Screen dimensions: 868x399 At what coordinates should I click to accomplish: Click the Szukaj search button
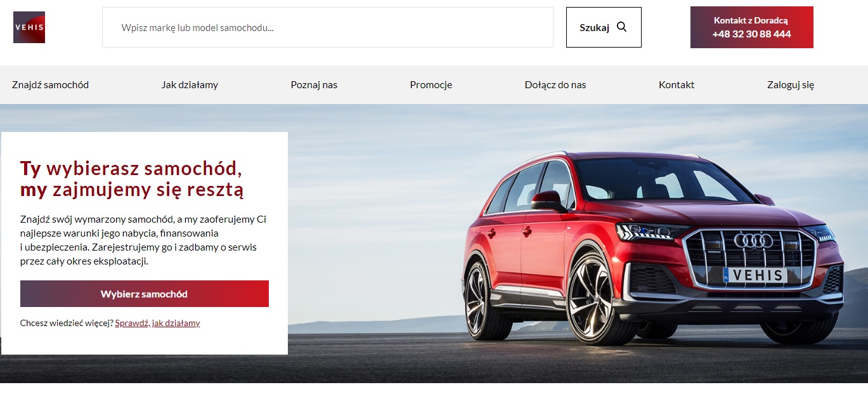pyautogui.click(x=604, y=27)
